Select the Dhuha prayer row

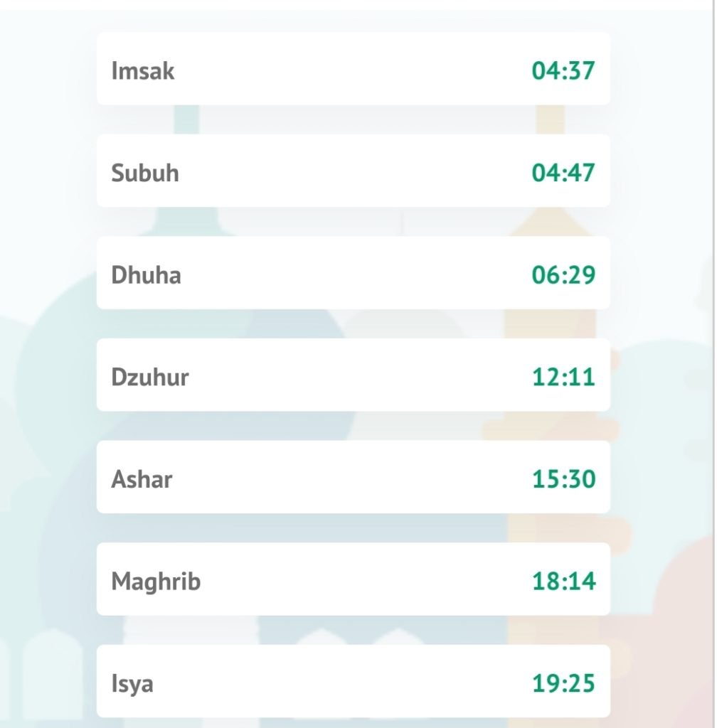coord(354,273)
